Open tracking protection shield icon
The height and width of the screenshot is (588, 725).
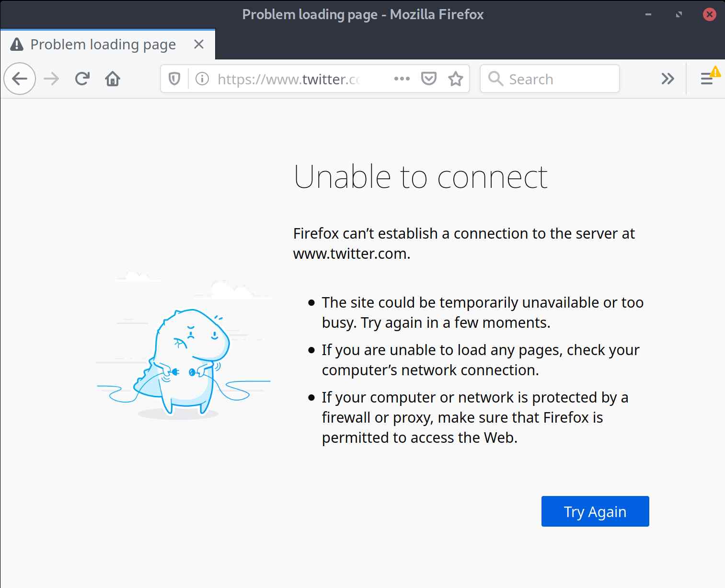click(x=174, y=79)
